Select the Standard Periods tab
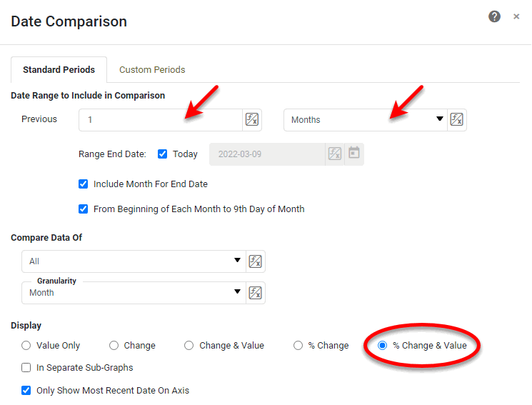The width and height of the screenshot is (532, 405). coord(59,70)
